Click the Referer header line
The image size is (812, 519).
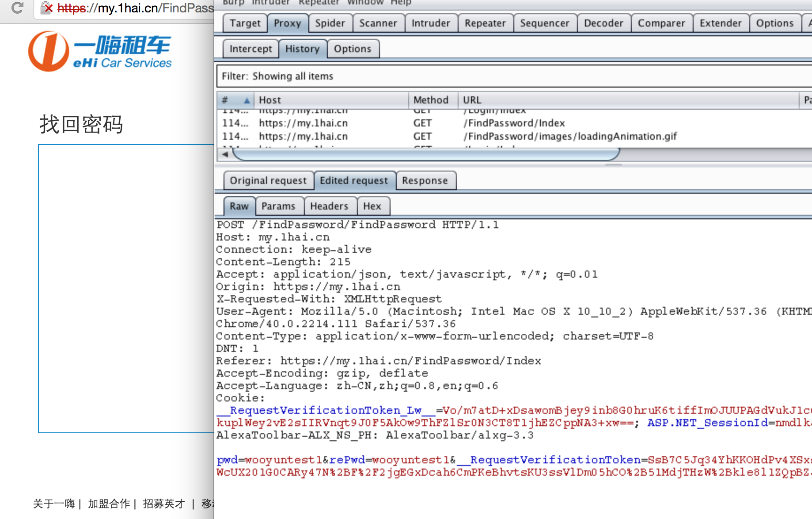pyautogui.click(x=379, y=361)
